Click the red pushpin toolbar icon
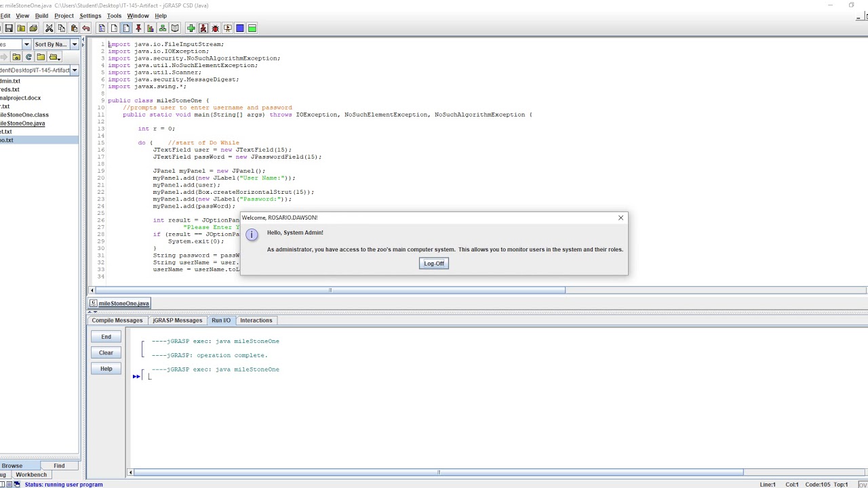The height and width of the screenshot is (488, 868). 138,28
